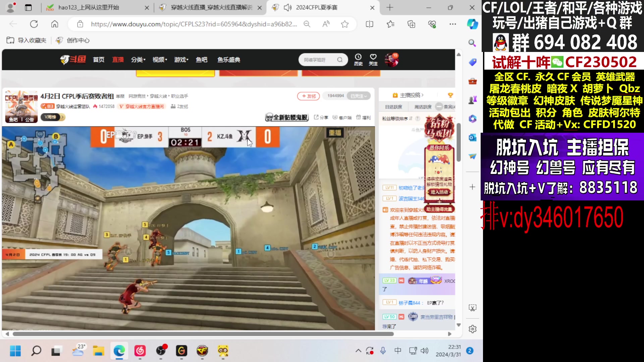Screen dimensions: 644x362
Task: Open the 历史 history clock icon
Action: click(358, 60)
